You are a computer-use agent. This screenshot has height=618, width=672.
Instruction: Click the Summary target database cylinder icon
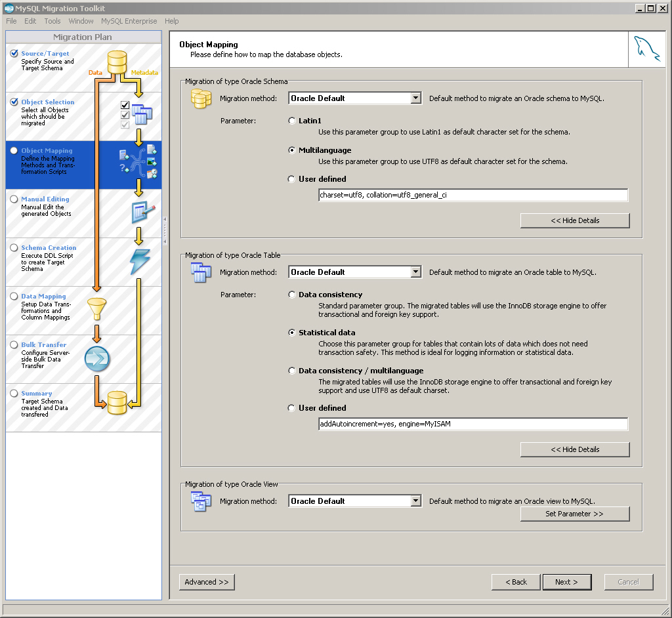117,403
